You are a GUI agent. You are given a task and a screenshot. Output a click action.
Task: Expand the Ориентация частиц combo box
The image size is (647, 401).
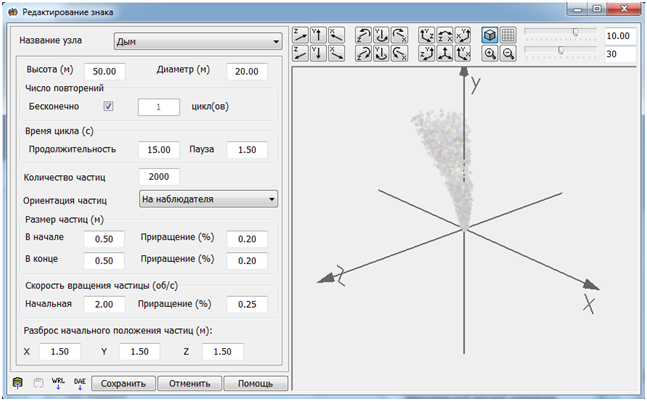[x=208, y=199]
